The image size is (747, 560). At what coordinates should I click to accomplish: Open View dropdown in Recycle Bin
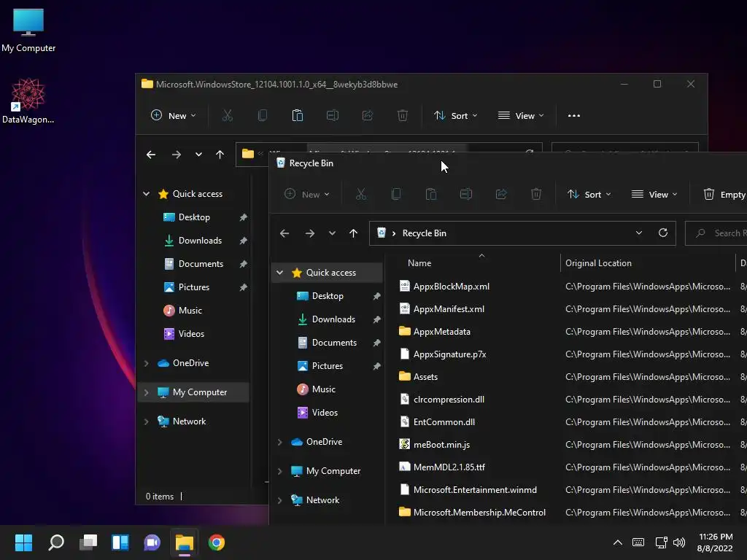(654, 194)
